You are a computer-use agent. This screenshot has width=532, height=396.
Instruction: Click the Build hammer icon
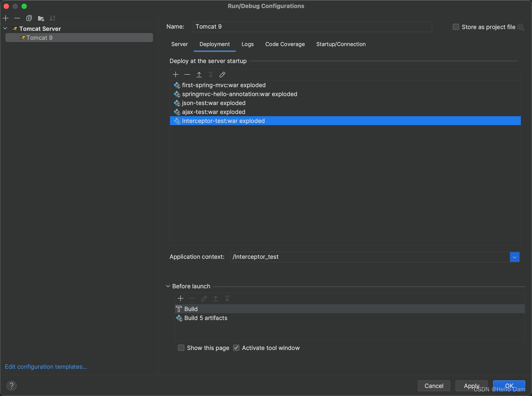[179, 309]
